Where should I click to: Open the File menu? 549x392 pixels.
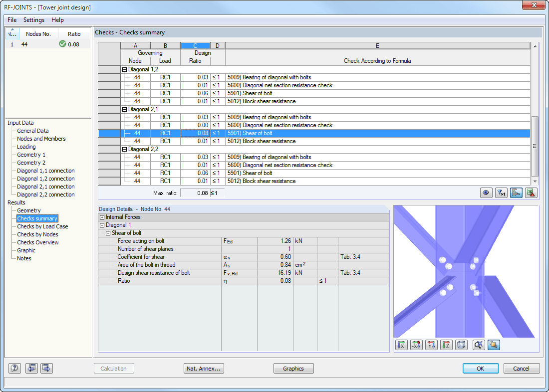[12, 20]
